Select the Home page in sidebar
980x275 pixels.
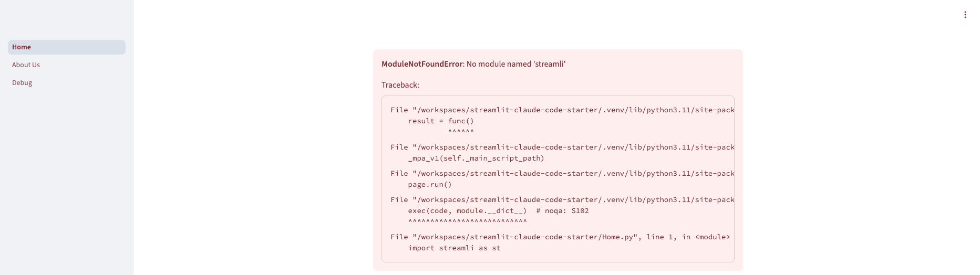[22, 47]
